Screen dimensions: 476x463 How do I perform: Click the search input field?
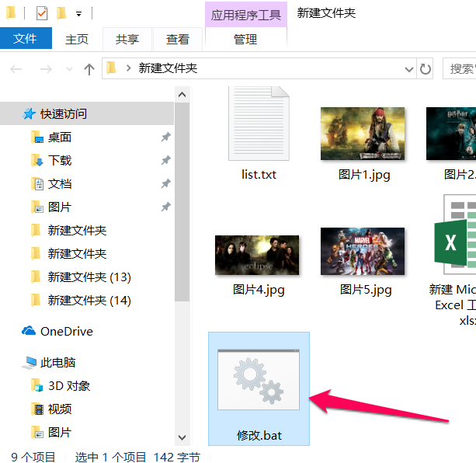(461, 68)
